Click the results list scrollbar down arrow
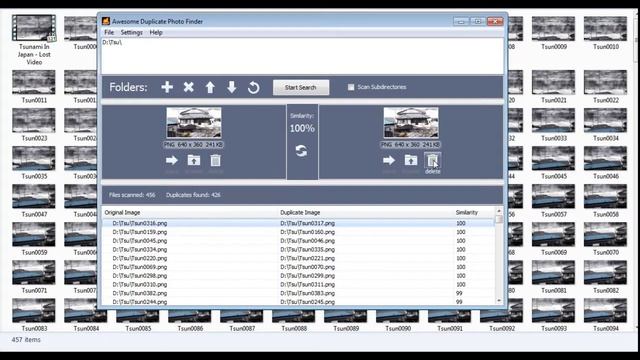The width and height of the screenshot is (640, 360). click(499, 301)
